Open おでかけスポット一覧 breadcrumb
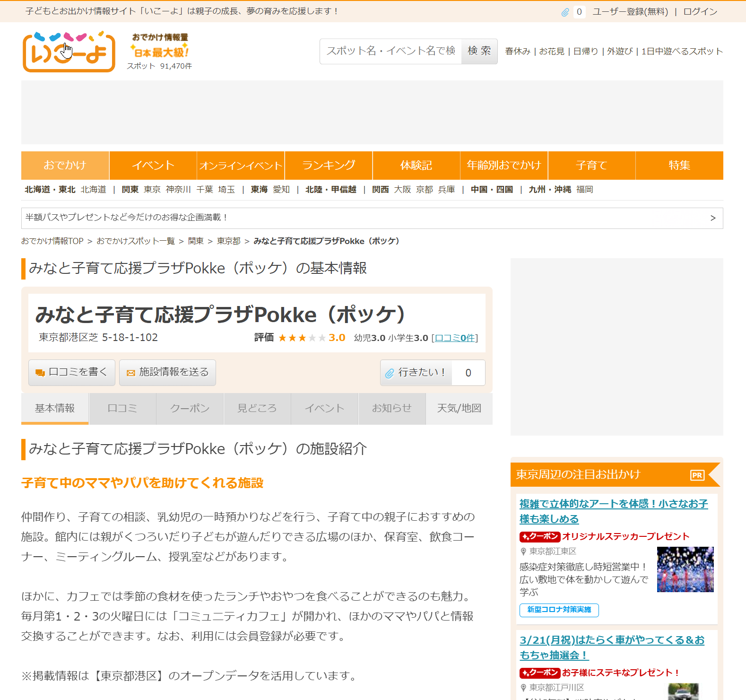The height and width of the screenshot is (700, 746). tap(136, 241)
